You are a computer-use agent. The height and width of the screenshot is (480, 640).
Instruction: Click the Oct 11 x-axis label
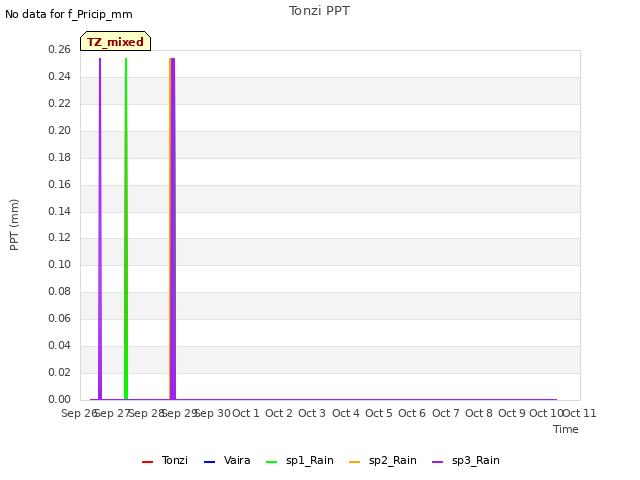[580, 413]
